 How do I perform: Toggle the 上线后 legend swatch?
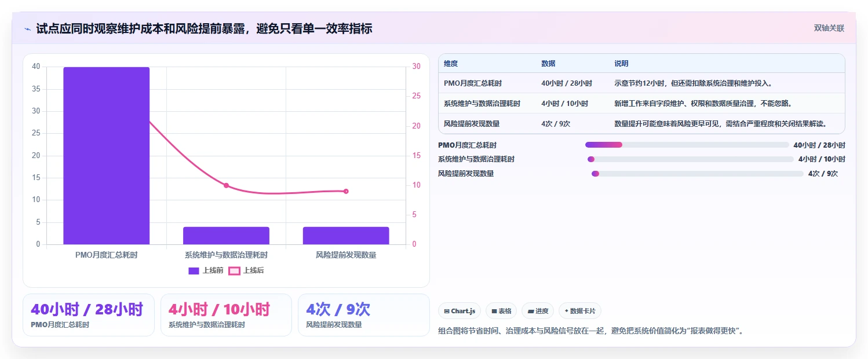click(234, 270)
